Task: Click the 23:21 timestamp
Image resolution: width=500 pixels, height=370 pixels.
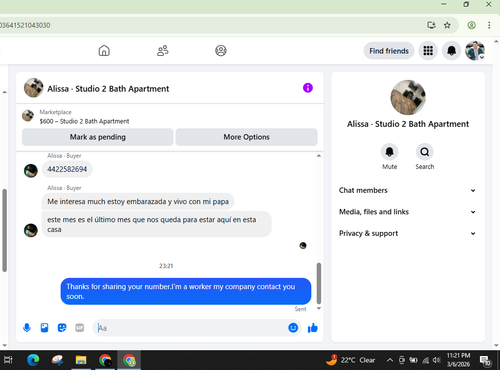Action: (x=166, y=266)
